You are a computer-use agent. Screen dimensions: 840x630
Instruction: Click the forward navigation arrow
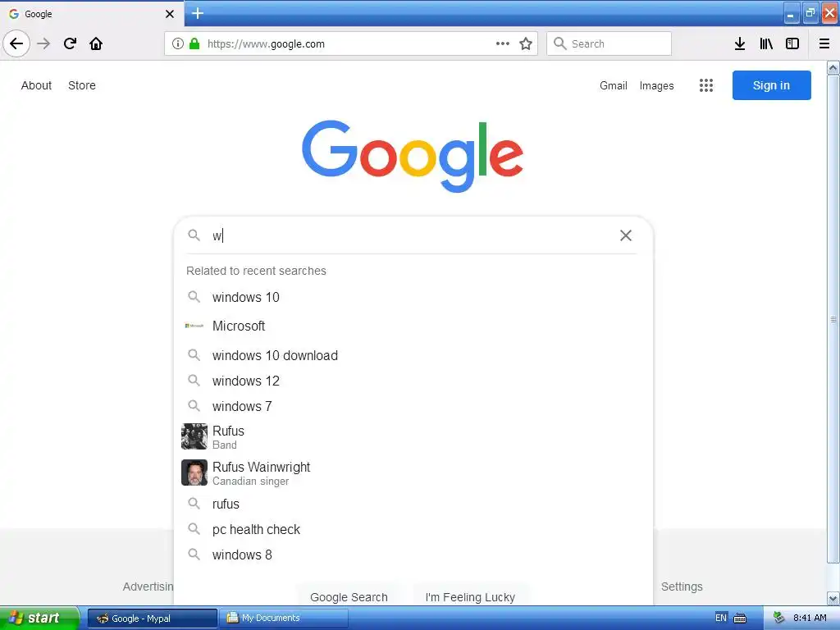(x=43, y=43)
